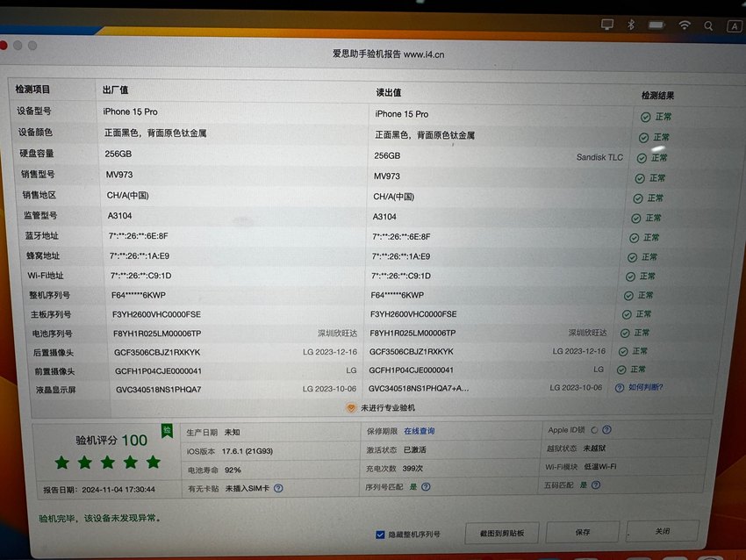Click the 出厂值 cell F3YH2600VHC0000FSE
The image size is (746, 560).
coord(156,314)
